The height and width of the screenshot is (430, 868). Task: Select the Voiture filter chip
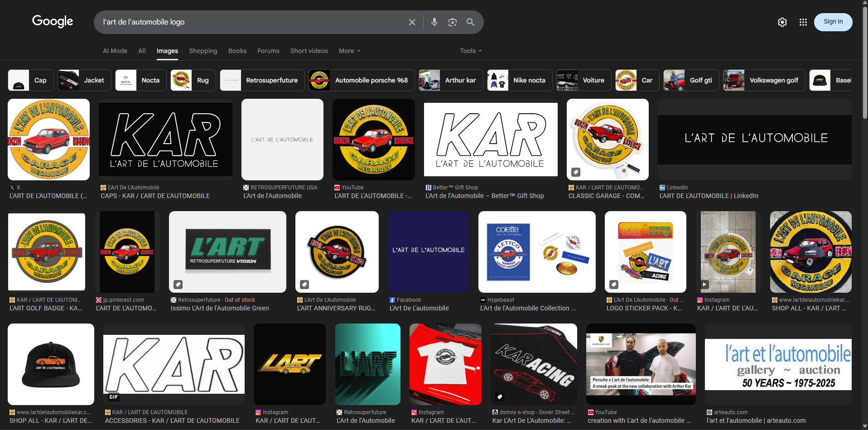[x=583, y=80]
